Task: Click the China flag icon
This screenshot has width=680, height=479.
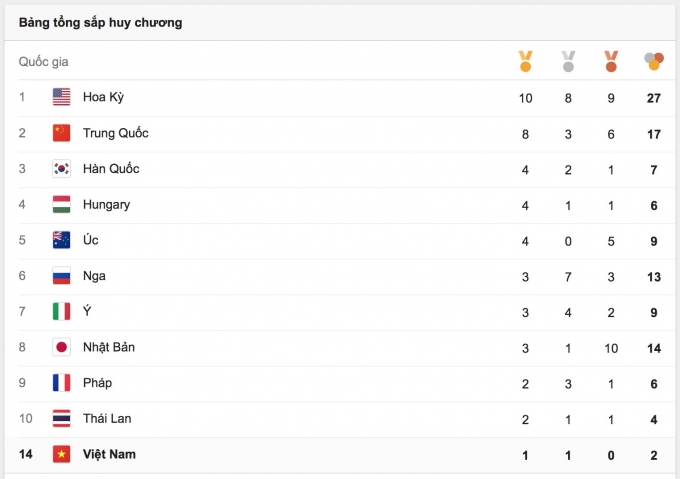Action: (x=62, y=133)
